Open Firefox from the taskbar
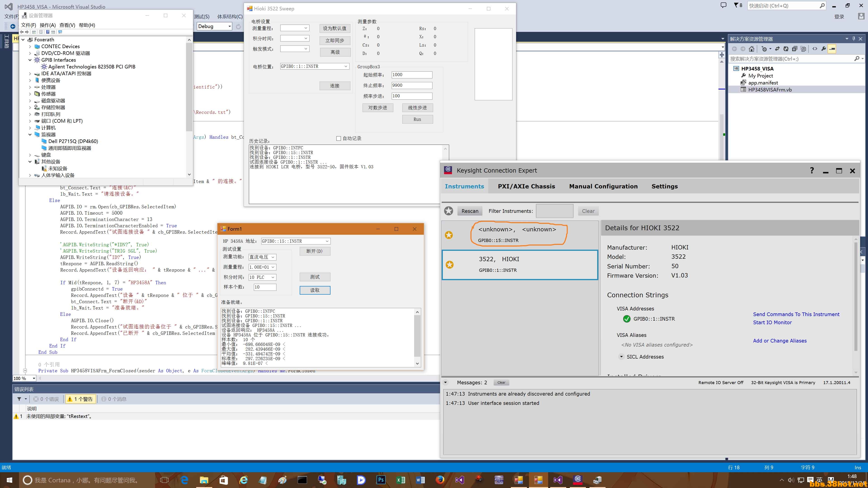The height and width of the screenshot is (488, 868). pyautogui.click(x=440, y=480)
